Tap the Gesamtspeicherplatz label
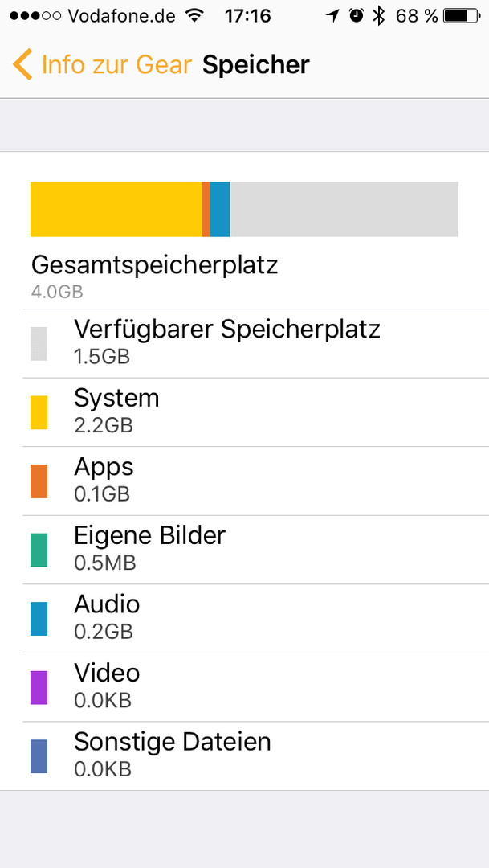489x868 pixels. (x=155, y=265)
